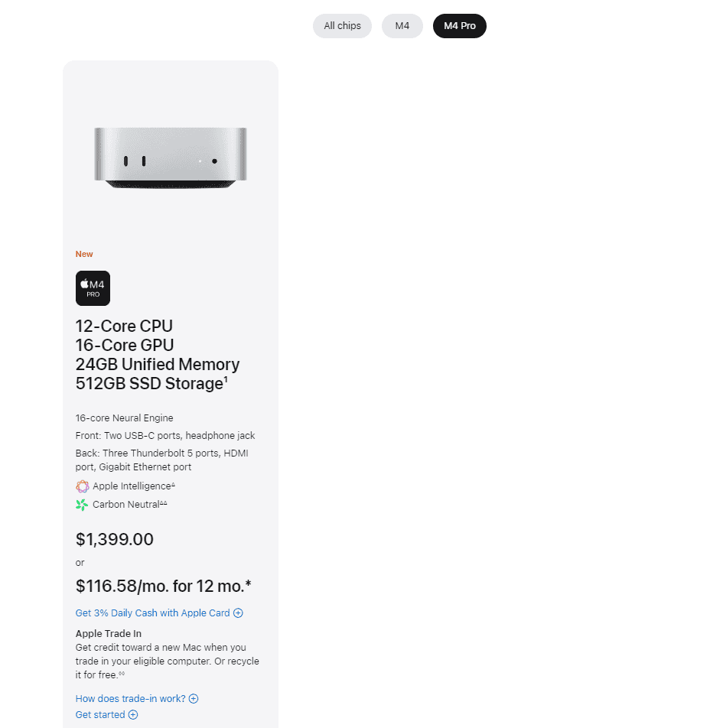Click the Apple Intelligence text label
Screen dimensions: 723x728
click(132, 486)
